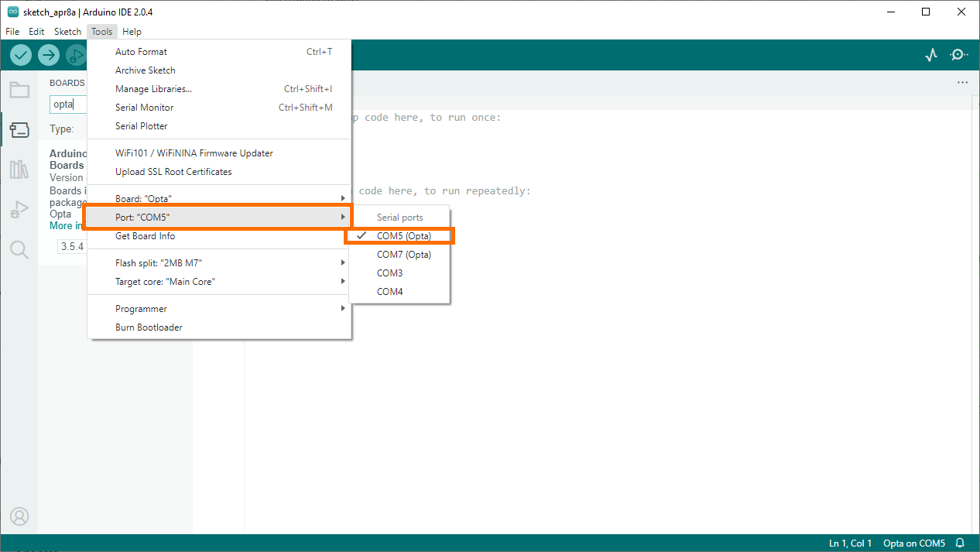Open the Serial Monitor toolbar icon
The image size is (980, 552).
(x=959, y=55)
